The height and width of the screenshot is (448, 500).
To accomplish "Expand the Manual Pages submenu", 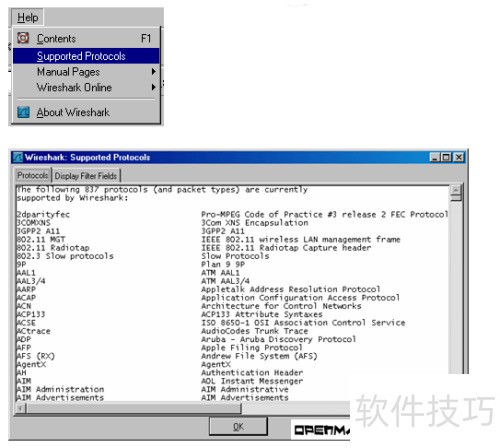I will click(x=86, y=72).
